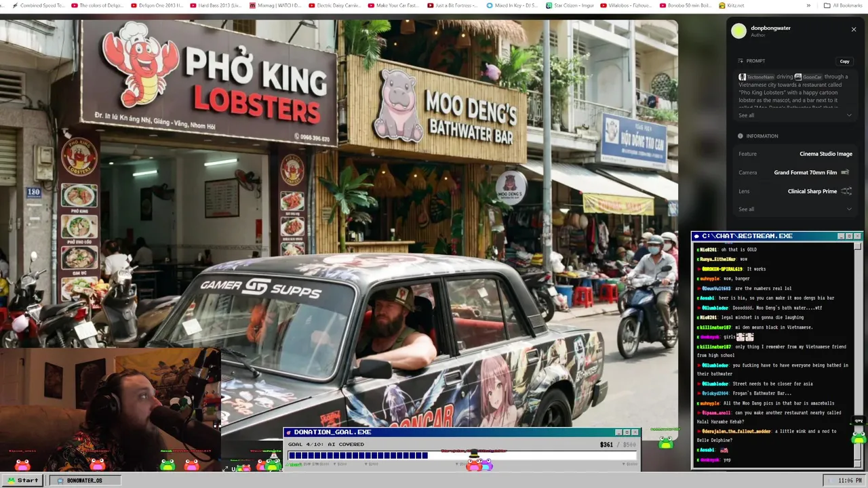This screenshot has width=868, height=488.
Task: Click the Cinema Studio Image feature value
Action: (x=825, y=154)
